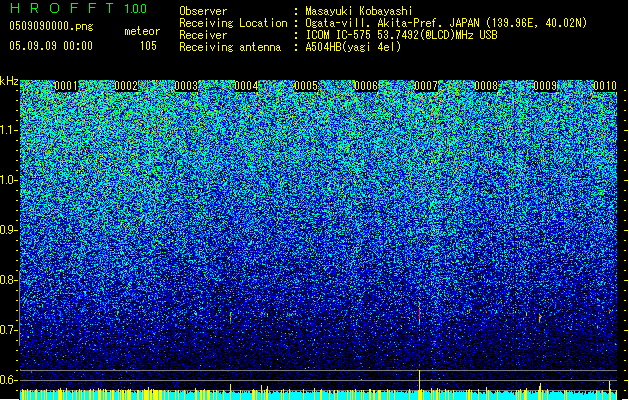Click time marker 0005
This screenshot has width=629, height=400.
coord(306,86)
